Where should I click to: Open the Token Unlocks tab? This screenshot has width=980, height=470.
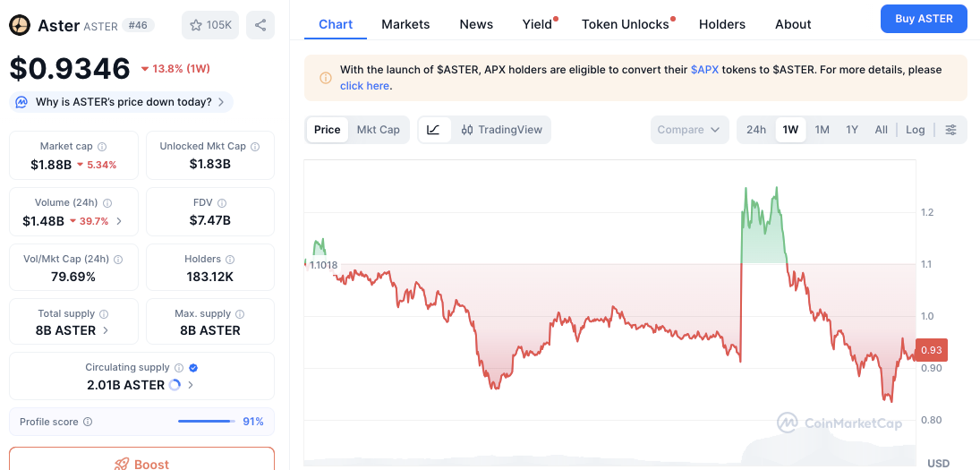[x=625, y=24]
